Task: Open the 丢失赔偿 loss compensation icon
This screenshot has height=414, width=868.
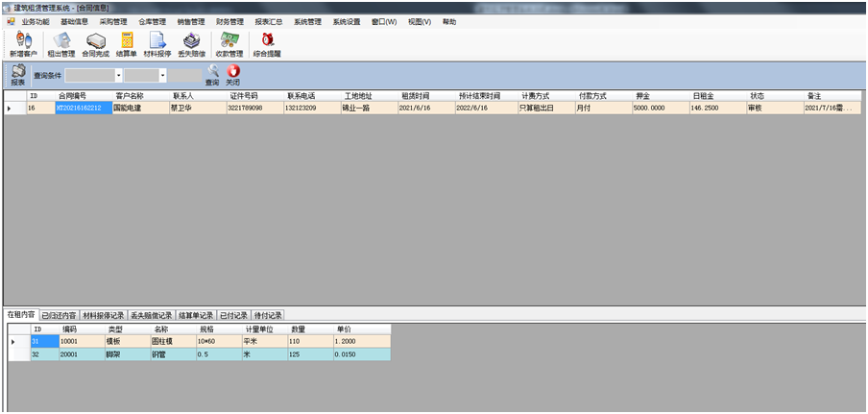Action: (192, 43)
